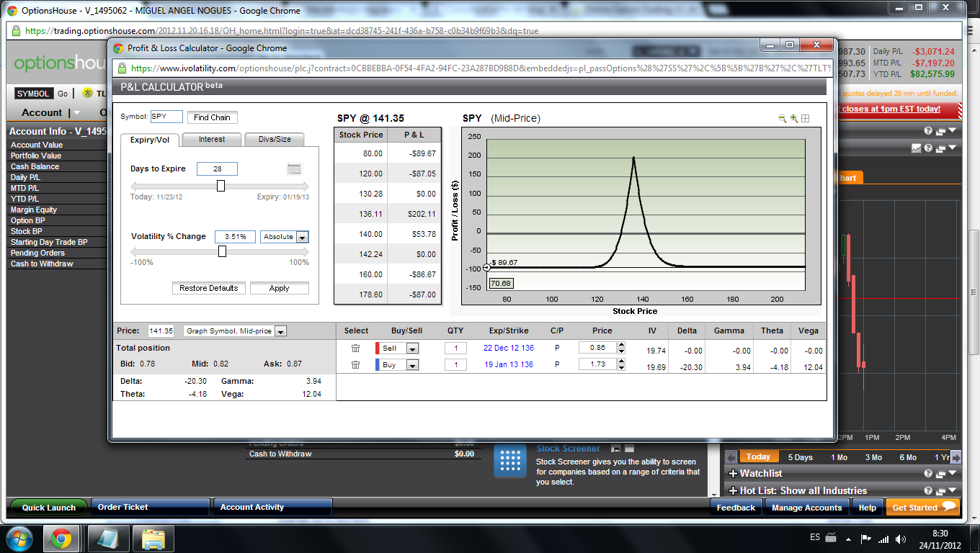Open Google Chrome from the taskbar

[61, 538]
